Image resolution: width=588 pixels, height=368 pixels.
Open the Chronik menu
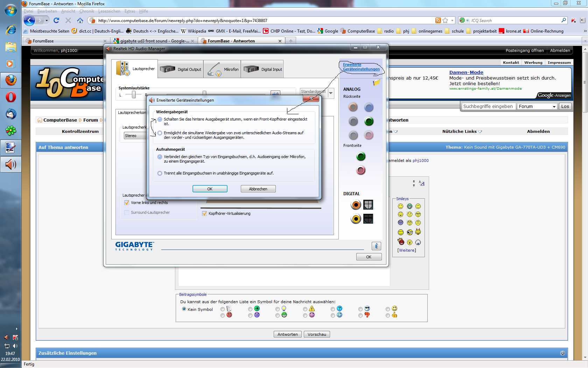point(87,11)
